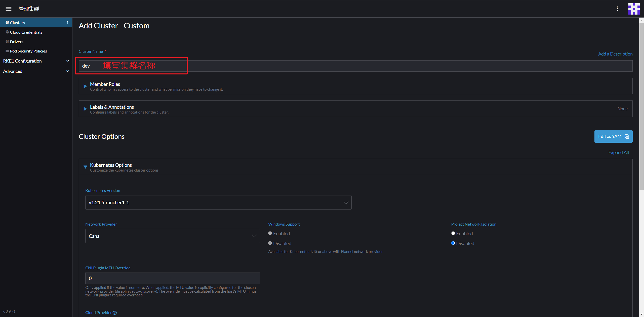The image size is (644, 317).
Task: Click the Add a Description link
Action: 615,54
